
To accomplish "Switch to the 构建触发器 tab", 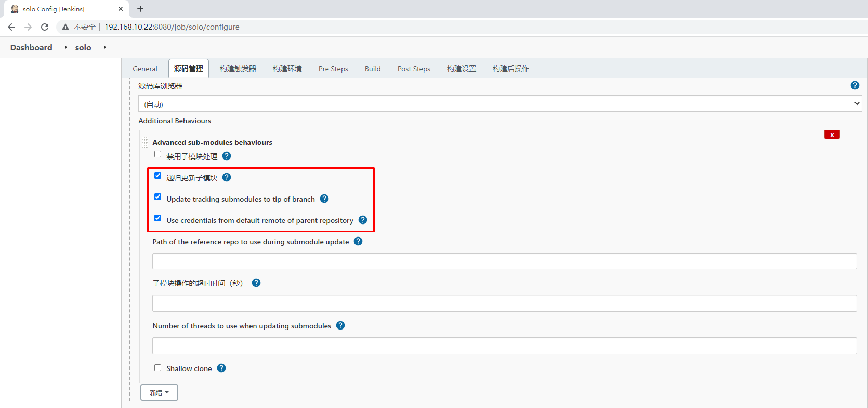I will click(x=238, y=69).
